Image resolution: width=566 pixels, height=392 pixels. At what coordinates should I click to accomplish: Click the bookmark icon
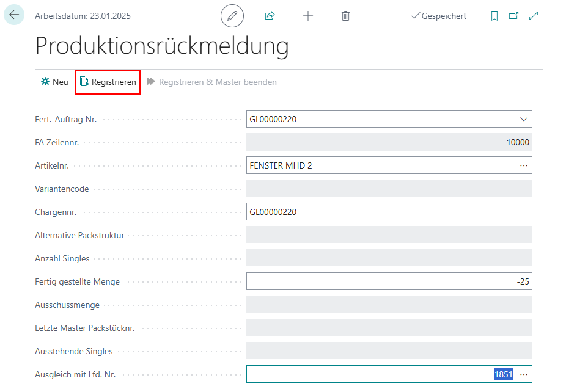pyautogui.click(x=494, y=16)
